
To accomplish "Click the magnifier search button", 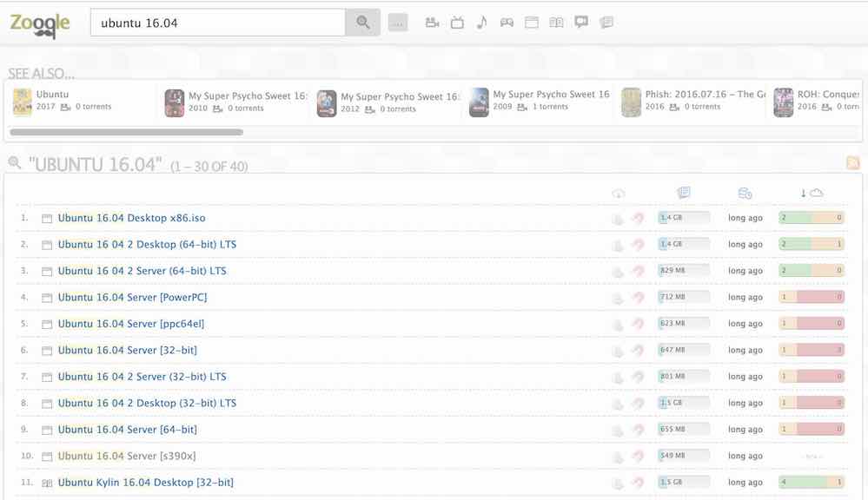I will click(x=362, y=23).
